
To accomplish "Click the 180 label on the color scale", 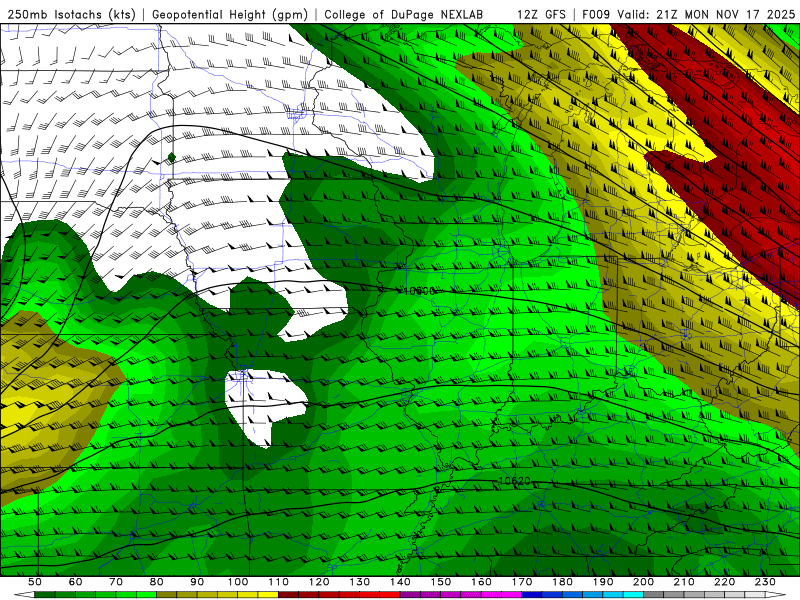I will click(x=562, y=582).
